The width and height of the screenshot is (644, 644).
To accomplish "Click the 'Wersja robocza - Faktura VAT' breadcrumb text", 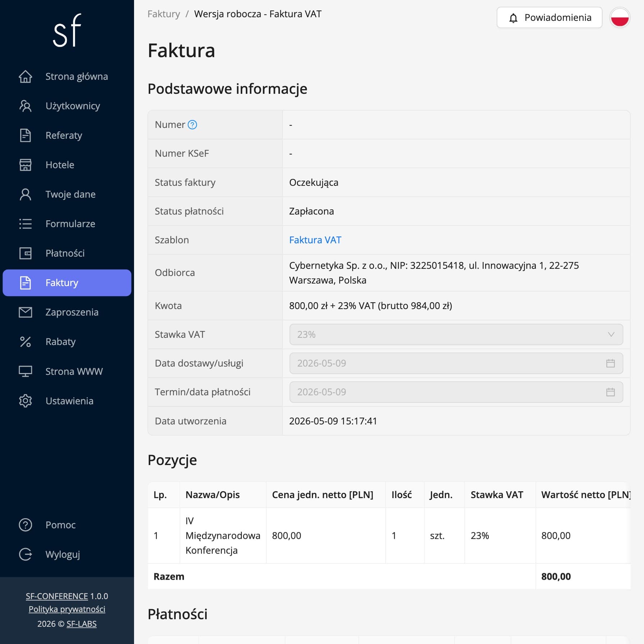I will coord(258,14).
